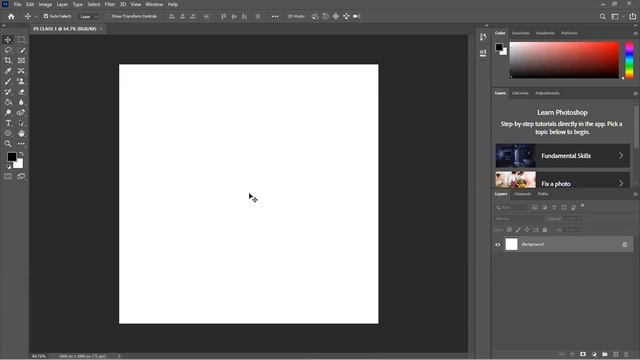Select the Hand tool
Screen dimensions: 640x360
coord(21,133)
